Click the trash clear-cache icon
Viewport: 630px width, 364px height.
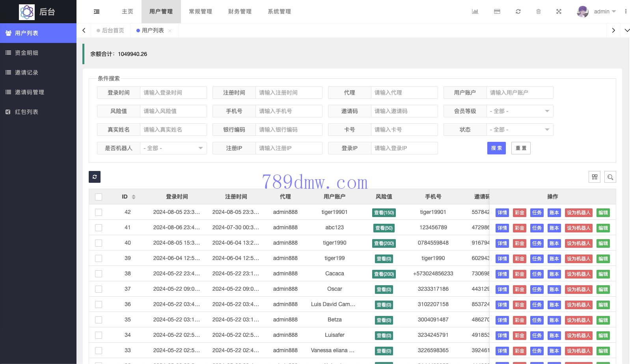point(539,12)
